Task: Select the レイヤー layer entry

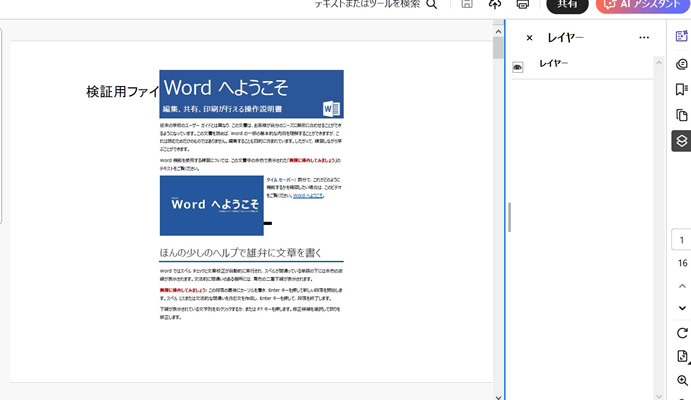Action: (x=554, y=63)
